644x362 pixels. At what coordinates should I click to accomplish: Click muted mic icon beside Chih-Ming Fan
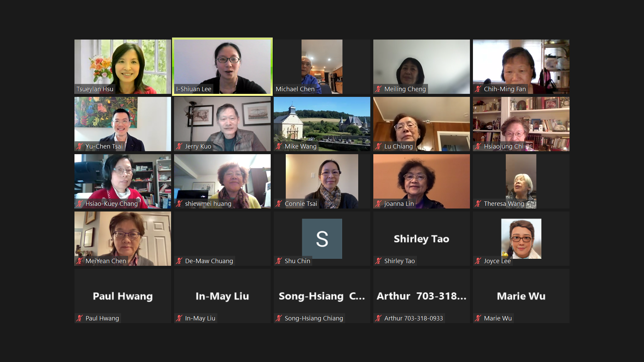click(478, 89)
